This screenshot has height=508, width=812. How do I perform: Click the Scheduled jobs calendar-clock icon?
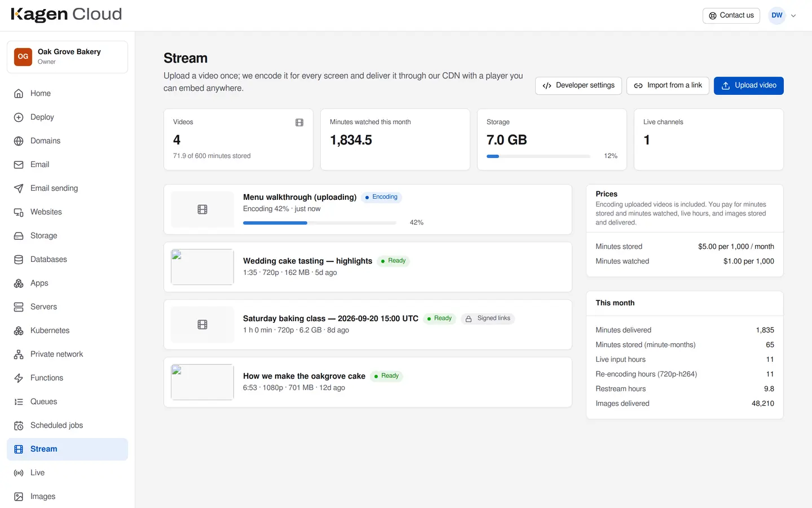(x=19, y=426)
